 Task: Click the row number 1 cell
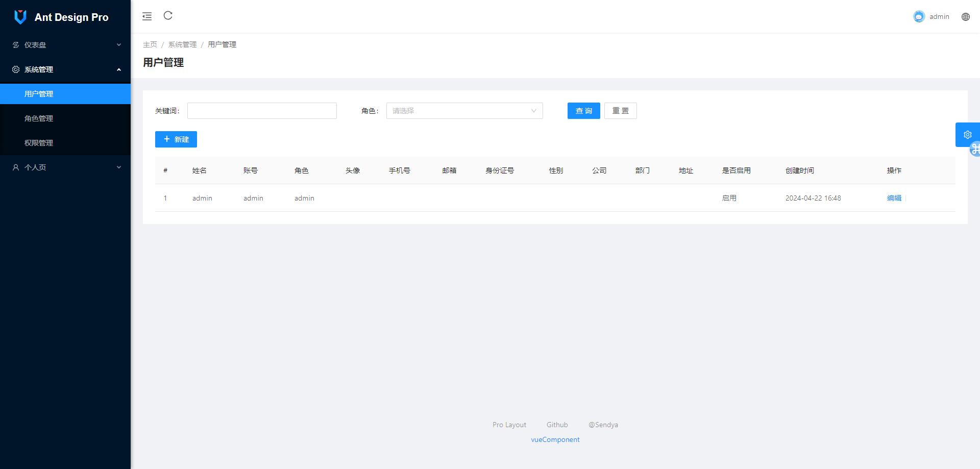pos(165,198)
